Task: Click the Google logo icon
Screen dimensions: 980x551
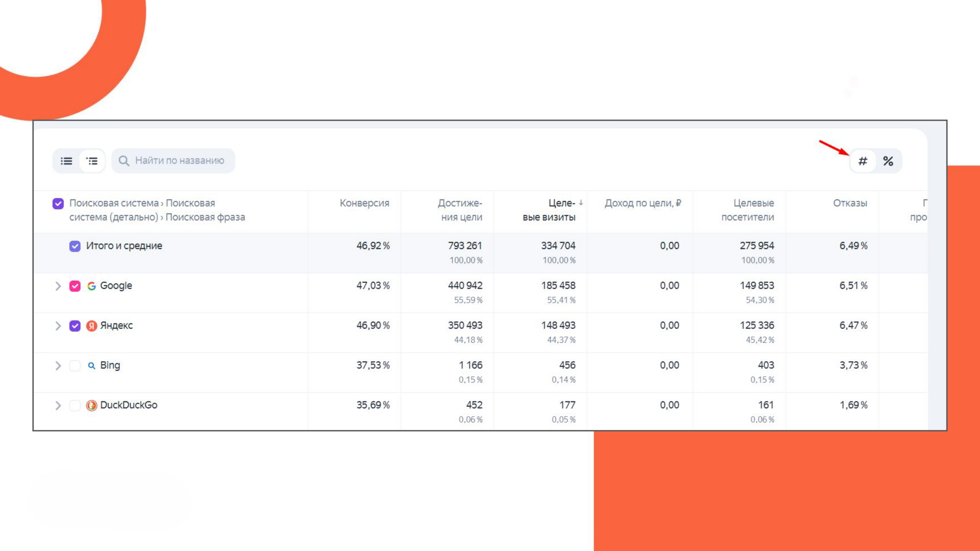Action: click(91, 286)
